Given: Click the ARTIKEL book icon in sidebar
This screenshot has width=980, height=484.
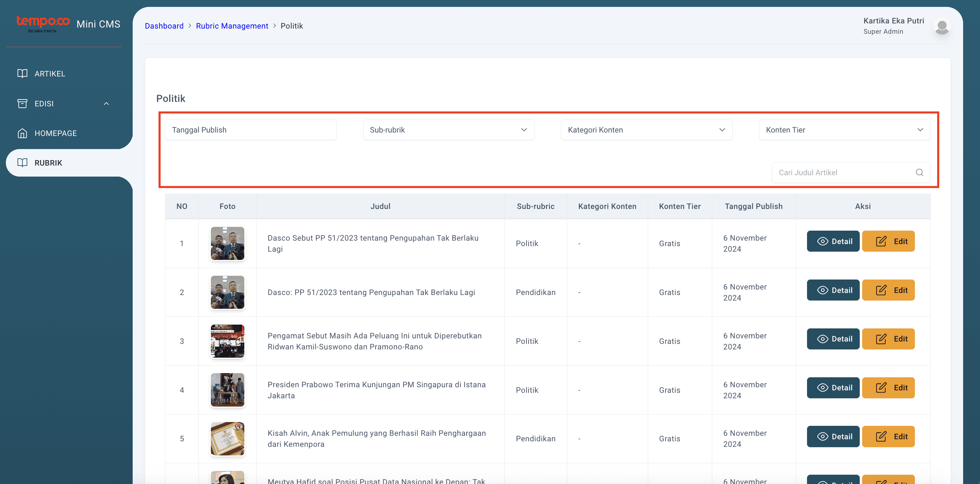Looking at the screenshot, I should [22, 73].
